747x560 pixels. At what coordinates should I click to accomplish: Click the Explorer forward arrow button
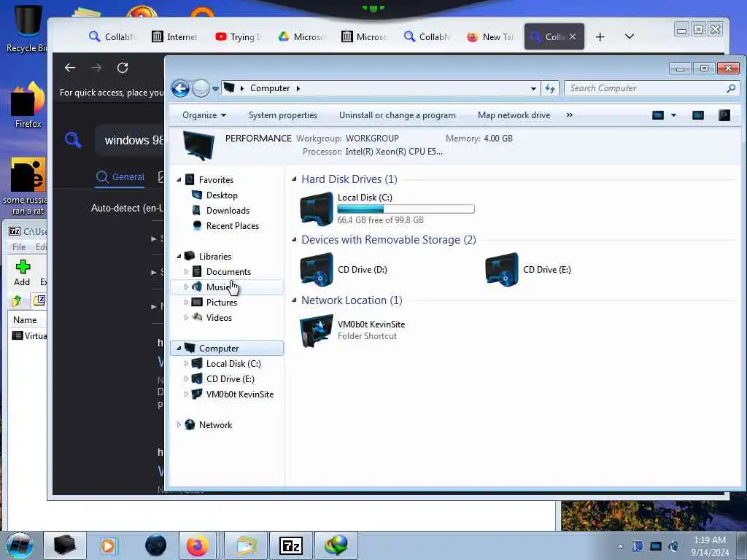click(x=201, y=88)
